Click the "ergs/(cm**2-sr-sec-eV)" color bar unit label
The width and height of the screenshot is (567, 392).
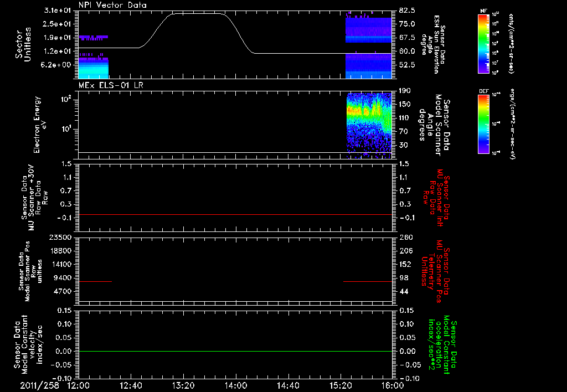511,123
